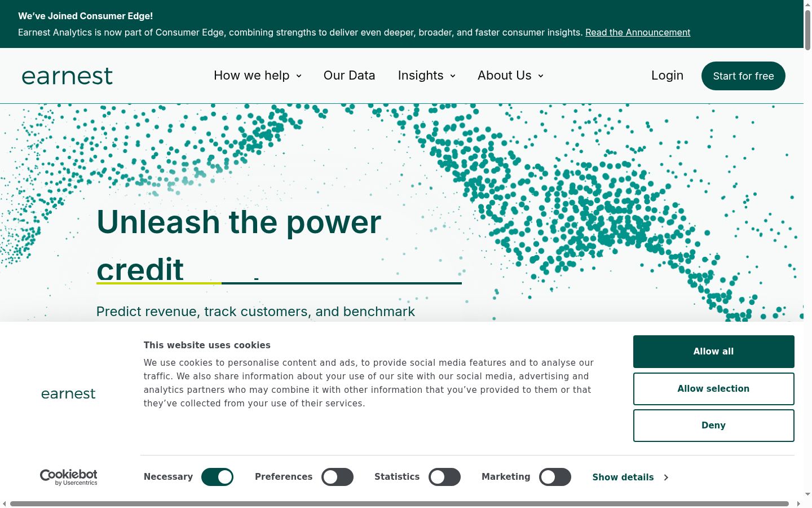This screenshot has height=508, width=812.
Task: Click the earnest logo in cookie banner
Action: click(x=68, y=393)
